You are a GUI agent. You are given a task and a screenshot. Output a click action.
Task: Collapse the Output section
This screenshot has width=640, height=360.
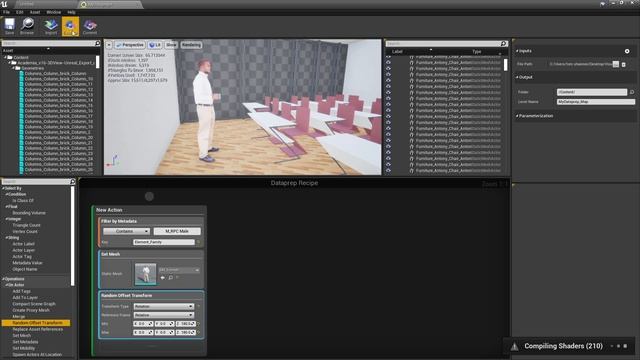(x=517, y=77)
